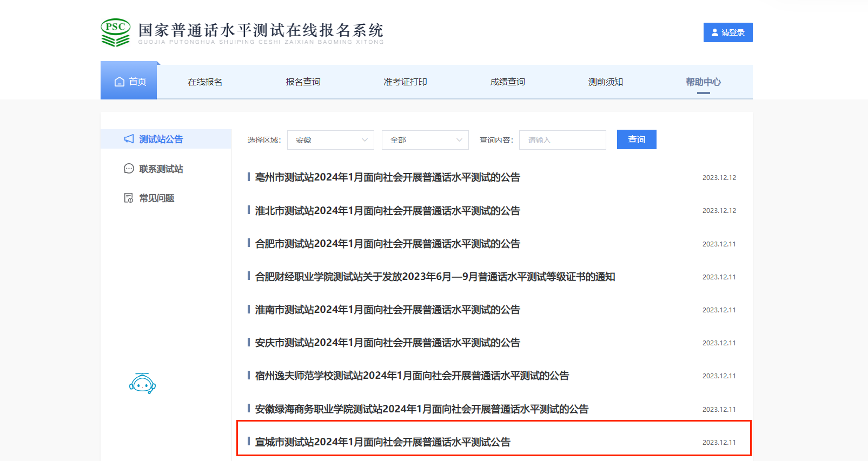Click the PSC logo icon
Image resolution: width=868 pixels, height=461 pixels.
coord(115,32)
